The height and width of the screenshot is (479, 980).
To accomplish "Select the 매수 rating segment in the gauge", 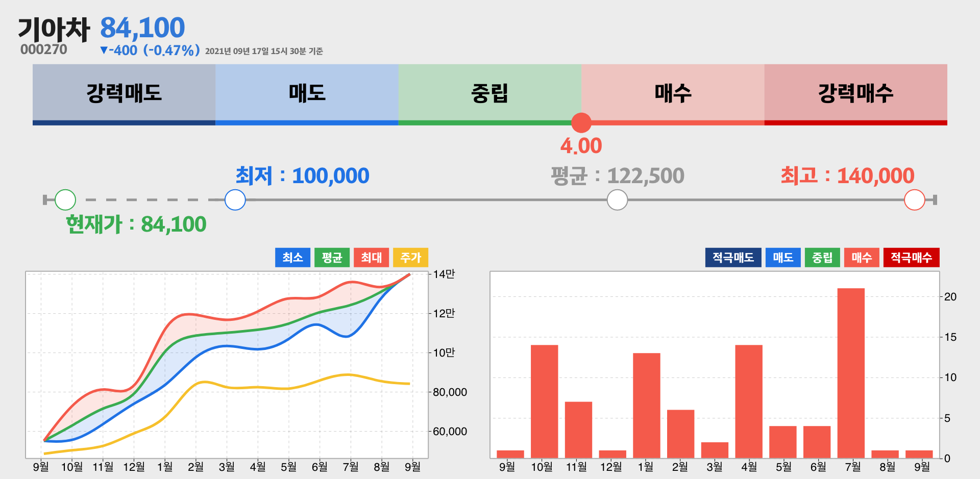I will (673, 94).
